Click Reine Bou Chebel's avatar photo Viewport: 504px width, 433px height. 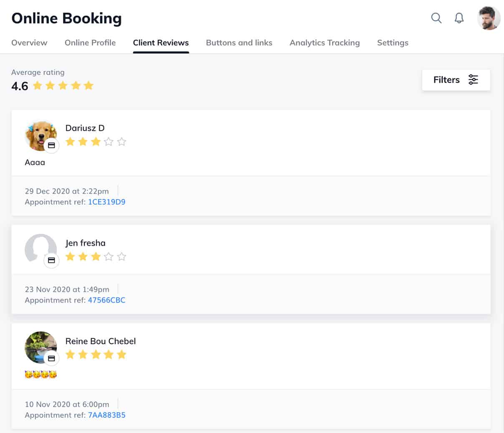pyautogui.click(x=40, y=347)
